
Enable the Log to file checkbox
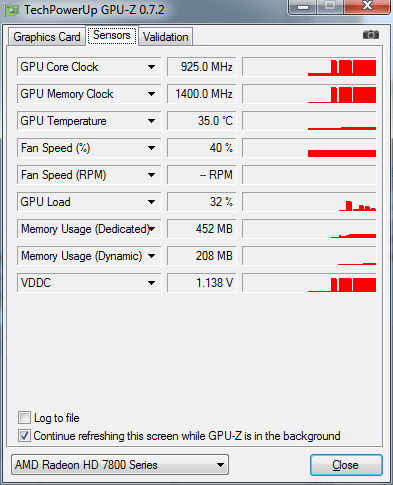[24, 418]
